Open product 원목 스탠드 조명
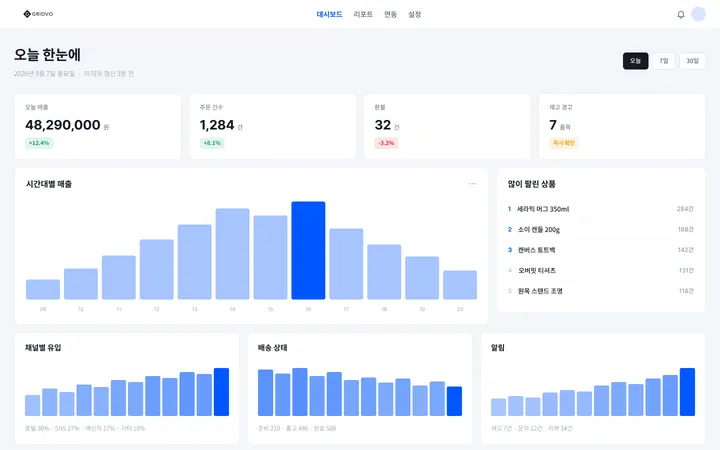Screen dimensions: 720x450 click(601, 291)
